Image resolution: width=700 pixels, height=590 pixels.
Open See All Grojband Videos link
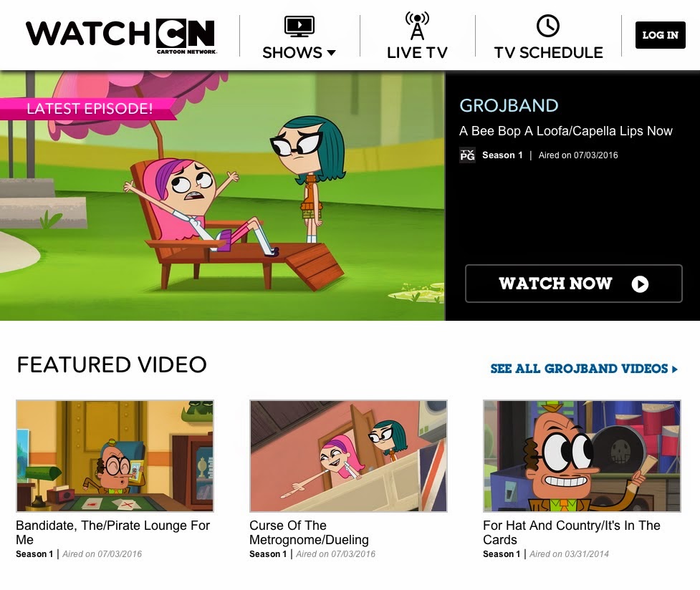pyautogui.click(x=579, y=369)
